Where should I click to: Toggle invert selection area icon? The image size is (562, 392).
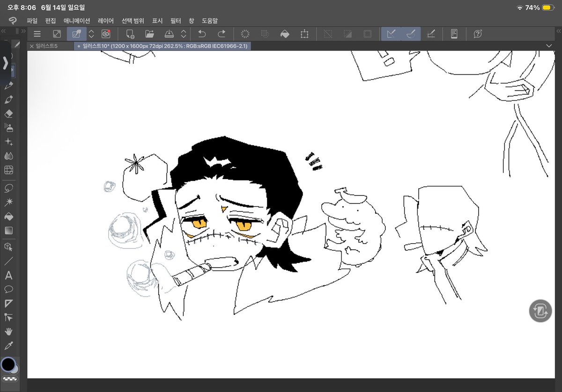coord(348,34)
